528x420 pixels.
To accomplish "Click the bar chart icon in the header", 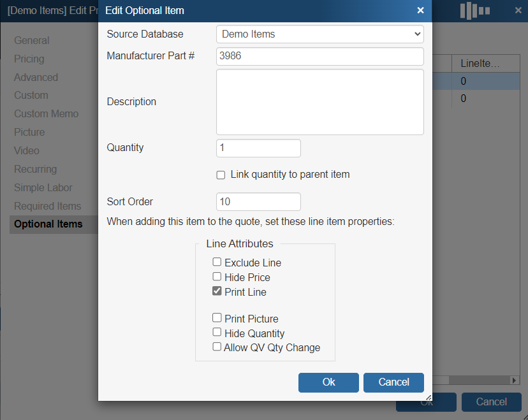I will (x=474, y=10).
